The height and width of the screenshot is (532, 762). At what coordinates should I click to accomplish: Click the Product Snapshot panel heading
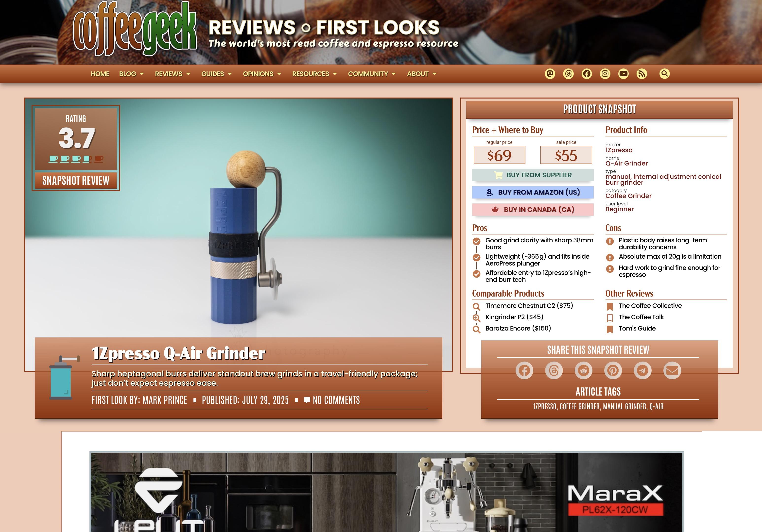pos(599,109)
